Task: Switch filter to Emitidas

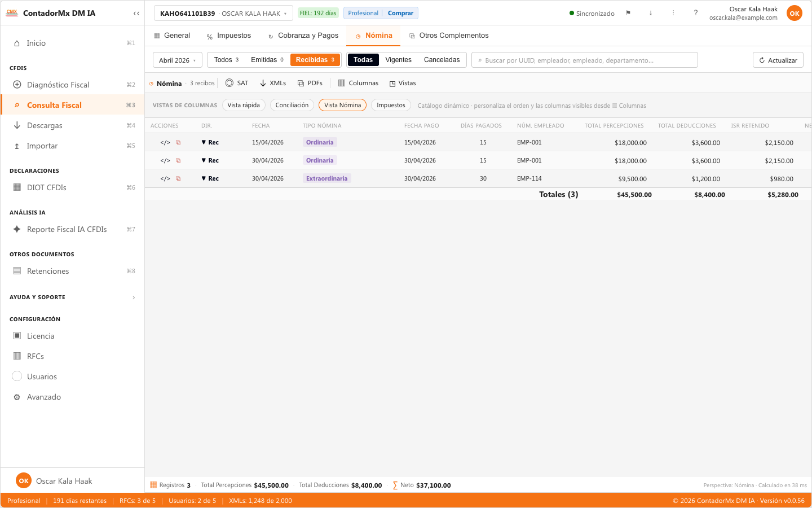Action: pyautogui.click(x=267, y=60)
